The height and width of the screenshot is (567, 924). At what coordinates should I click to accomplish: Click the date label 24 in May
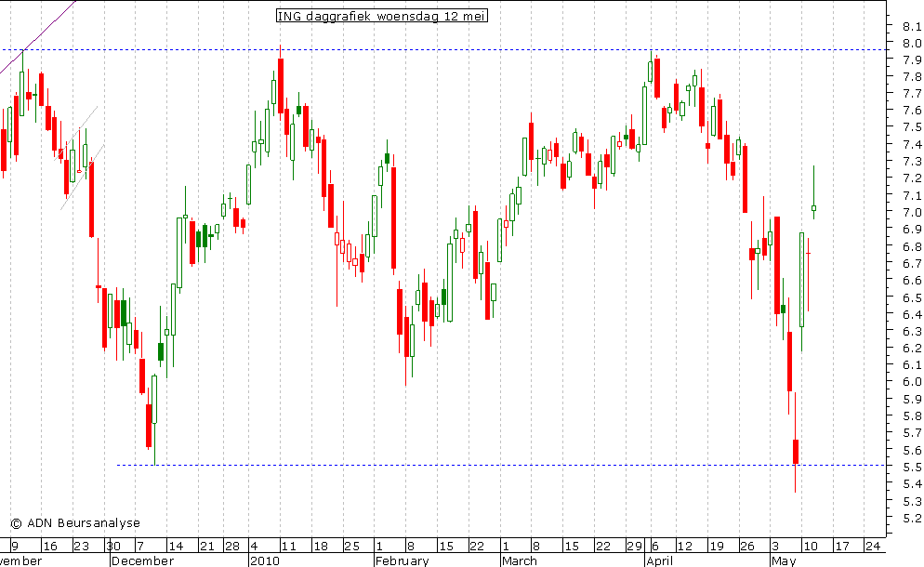(873, 546)
